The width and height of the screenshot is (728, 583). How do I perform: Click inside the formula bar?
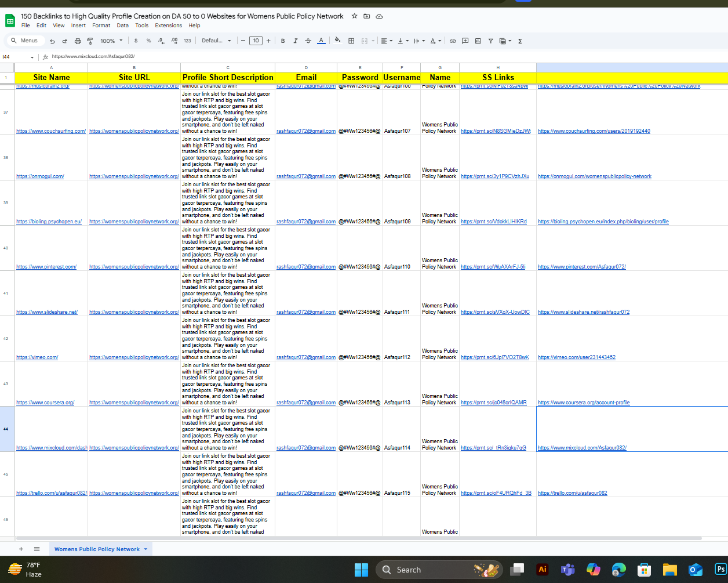(x=174, y=56)
